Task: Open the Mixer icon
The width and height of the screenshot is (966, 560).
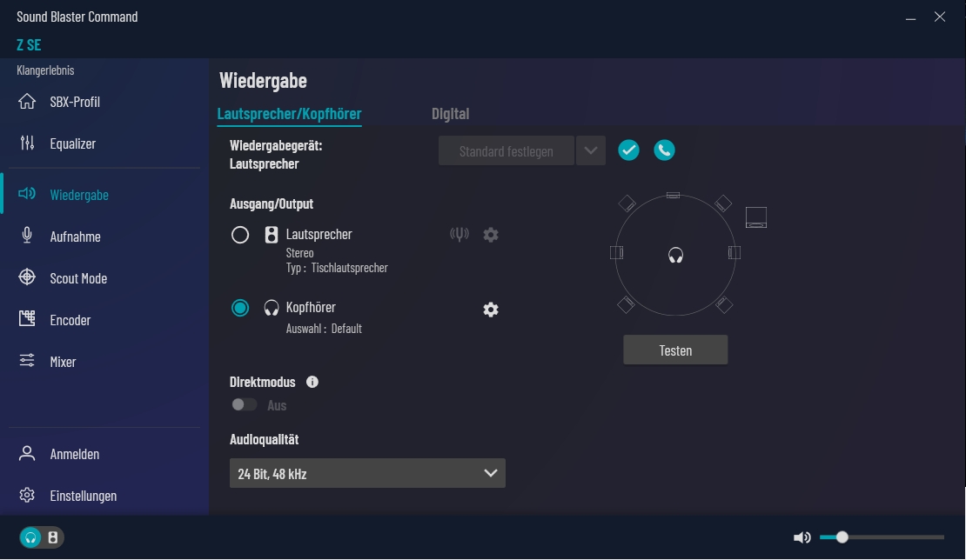Action: [x=26, y=361]
